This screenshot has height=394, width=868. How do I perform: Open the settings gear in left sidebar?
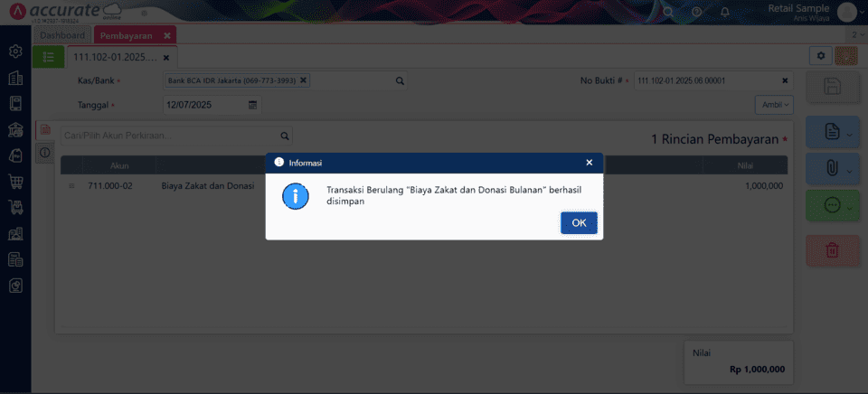point(15,52)
